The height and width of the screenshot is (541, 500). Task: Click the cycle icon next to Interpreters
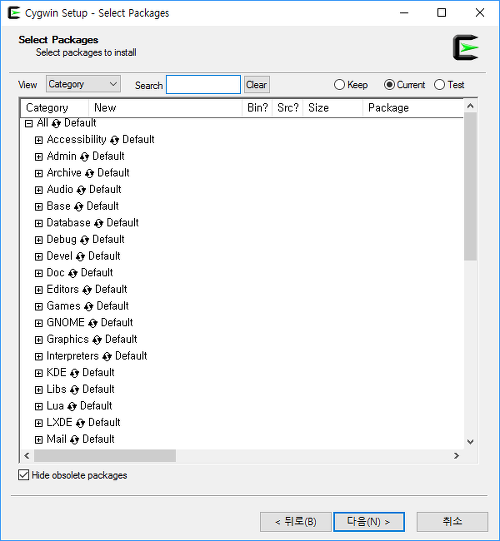coord(107,356)
